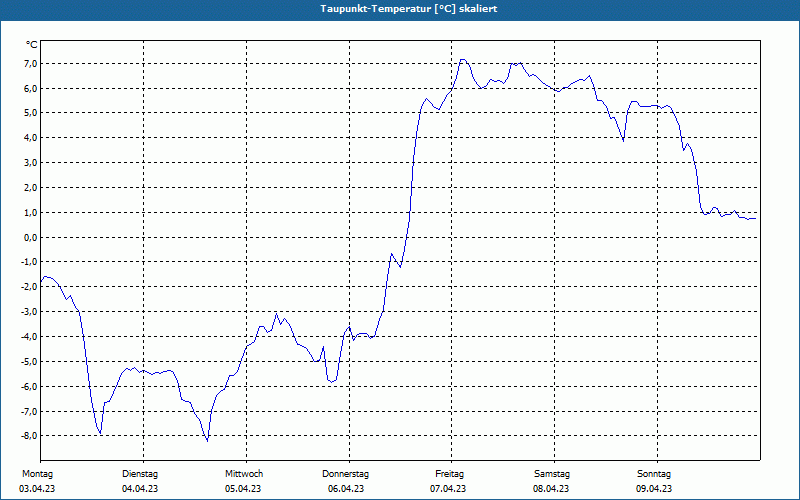Select the -5,0 axis value
This screenshot has width=800, height=500.
point(28,362)
